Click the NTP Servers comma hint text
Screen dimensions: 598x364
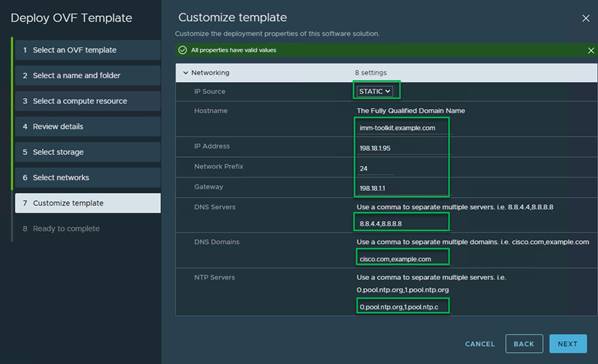coord(431,283)
